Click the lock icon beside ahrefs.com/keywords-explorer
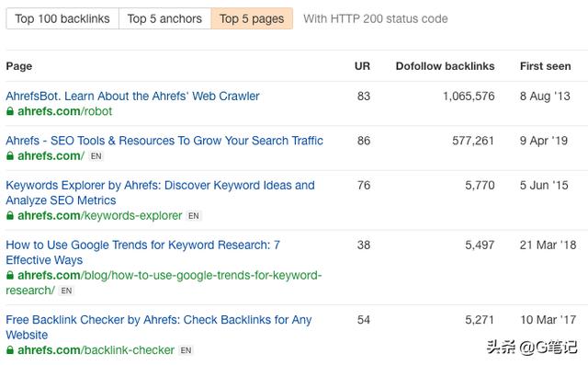 [10, 216]
